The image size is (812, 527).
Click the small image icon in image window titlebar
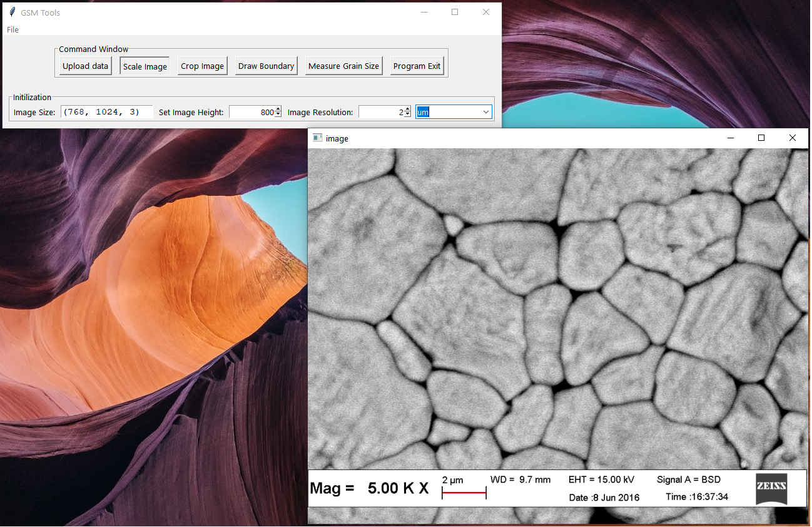pos(317,138)
